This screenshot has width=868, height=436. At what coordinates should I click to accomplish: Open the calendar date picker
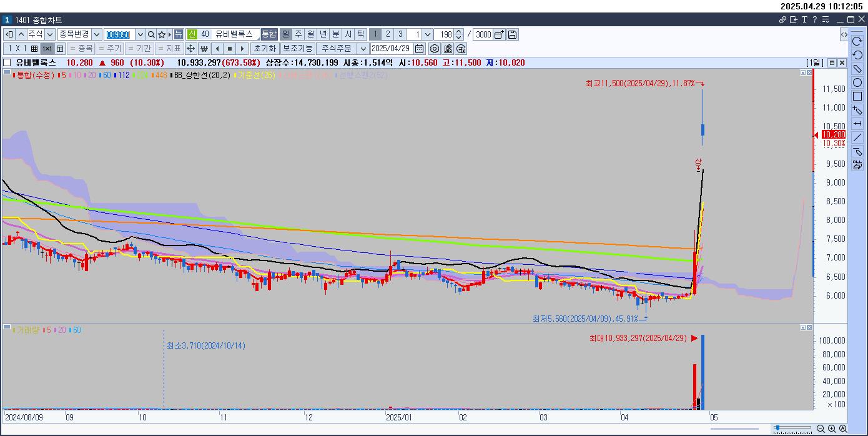click(x=420, y=49)
